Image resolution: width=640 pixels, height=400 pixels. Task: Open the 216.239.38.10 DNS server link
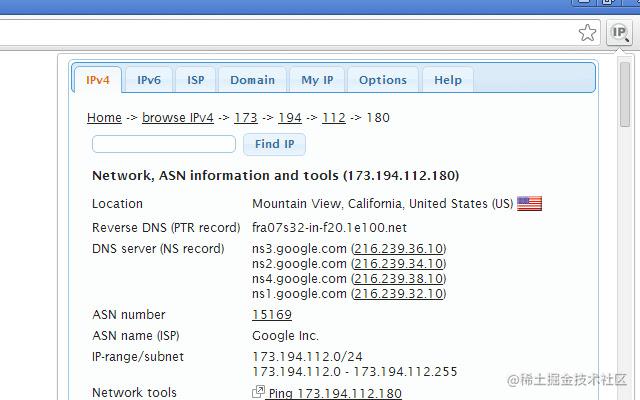(x=399, y=279)
